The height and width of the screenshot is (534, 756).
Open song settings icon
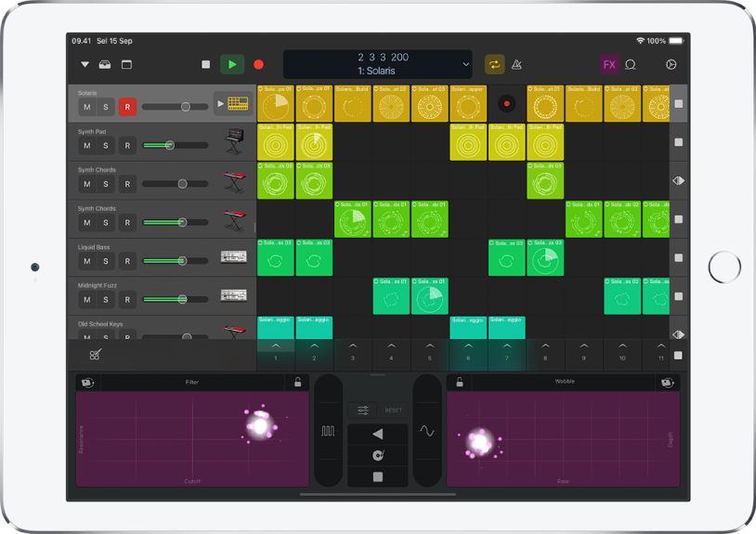coord(671,64)
